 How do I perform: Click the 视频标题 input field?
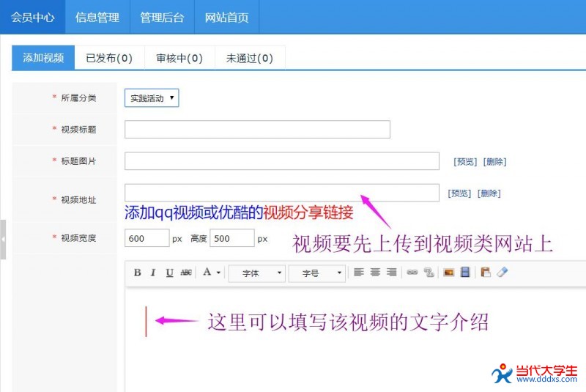tap(257, 129)
